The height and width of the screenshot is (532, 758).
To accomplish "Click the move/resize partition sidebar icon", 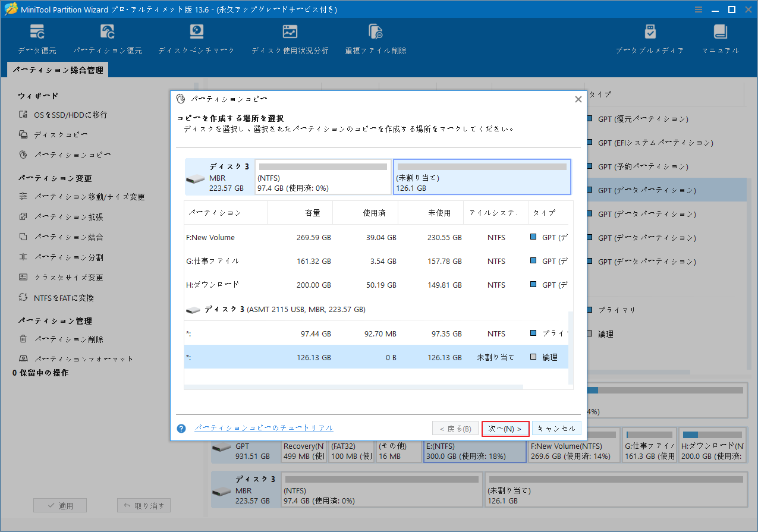I will tap(23, 197).
